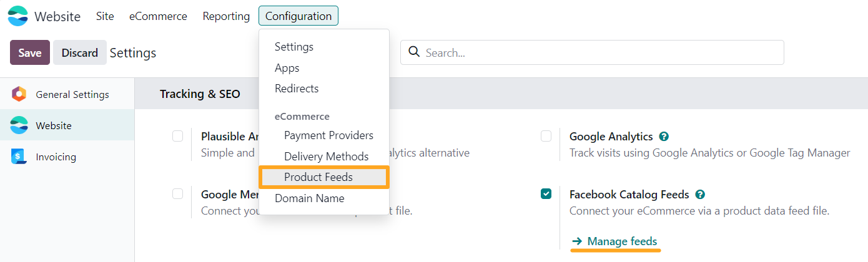Click 'Connect your eCommerce via a product' text

699,211
